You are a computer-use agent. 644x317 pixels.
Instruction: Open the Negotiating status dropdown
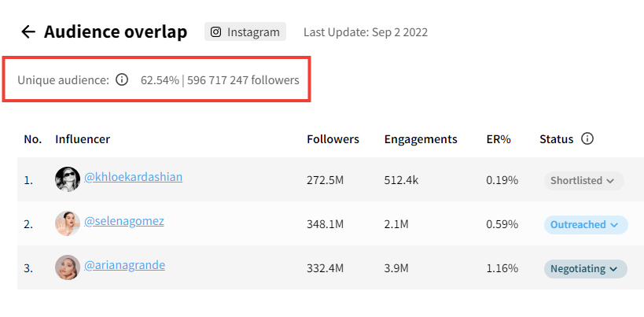tap(586, 269)
